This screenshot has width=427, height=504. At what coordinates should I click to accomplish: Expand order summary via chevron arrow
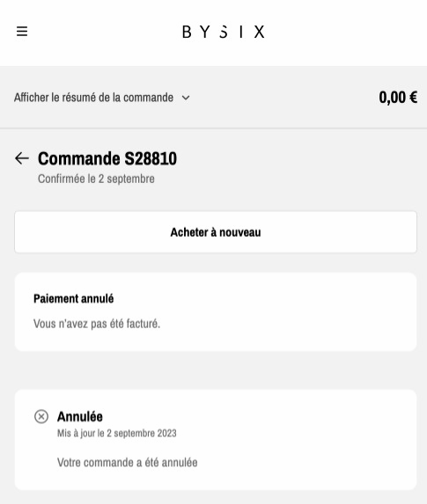[x=186, y=98]
